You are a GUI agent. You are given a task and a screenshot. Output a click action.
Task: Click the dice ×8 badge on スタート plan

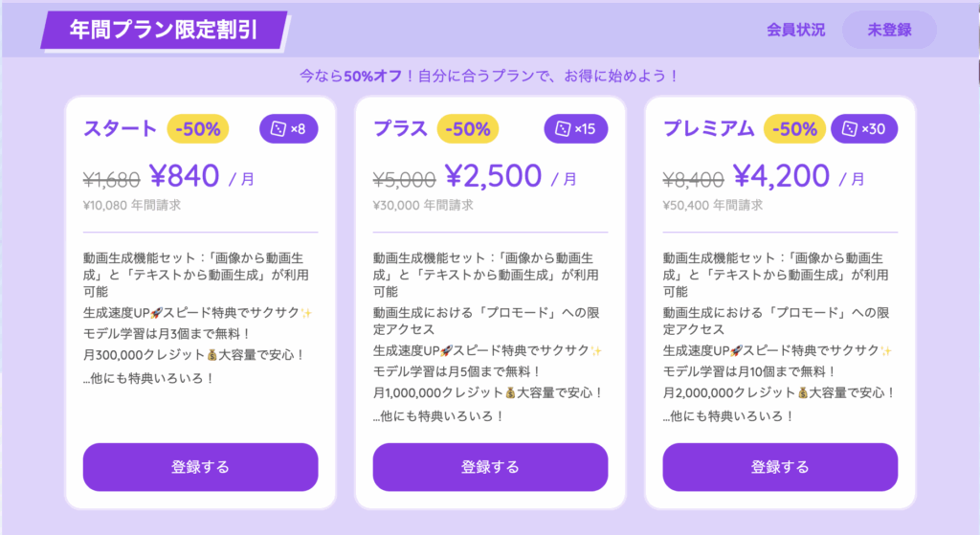click(x=289, y=129)
